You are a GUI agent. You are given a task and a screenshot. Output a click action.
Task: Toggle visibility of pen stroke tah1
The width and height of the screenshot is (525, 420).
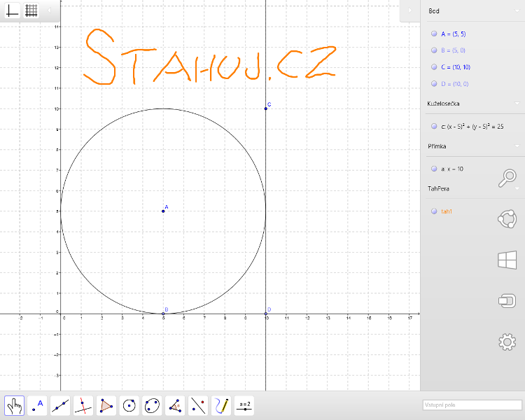coord(434,211)
